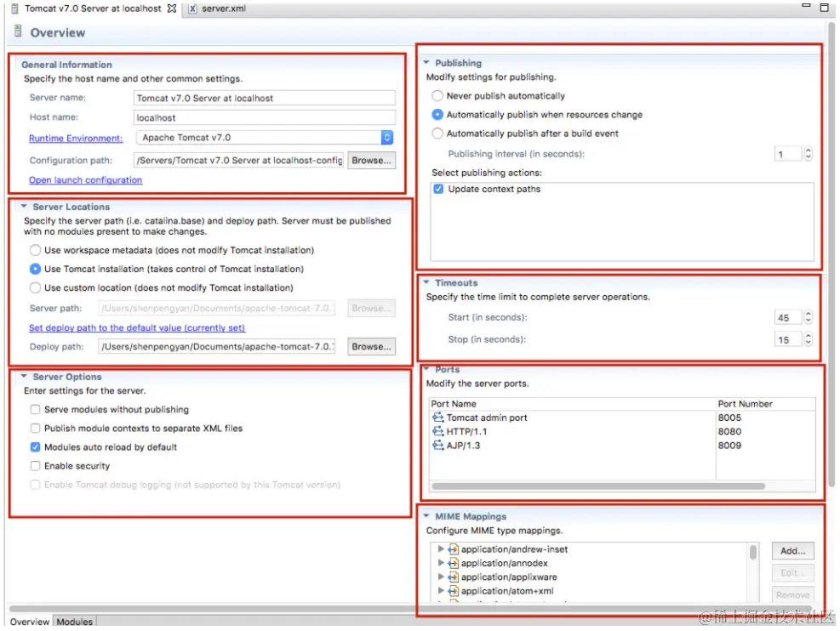Enable Serve modules without publishing
The image size is (840, 631).
[35, 409]
